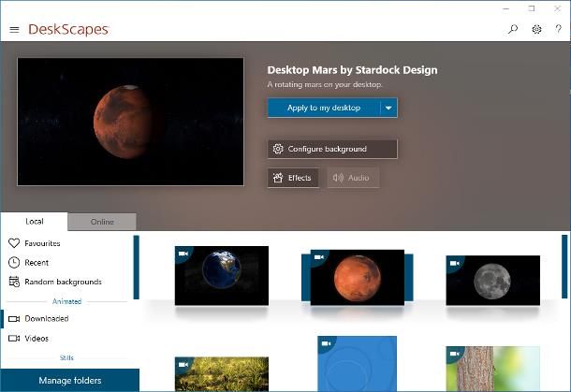Click the Stills section header
Image resolution: width=571 pixels, height=392 pixels.
coord(66,357)
